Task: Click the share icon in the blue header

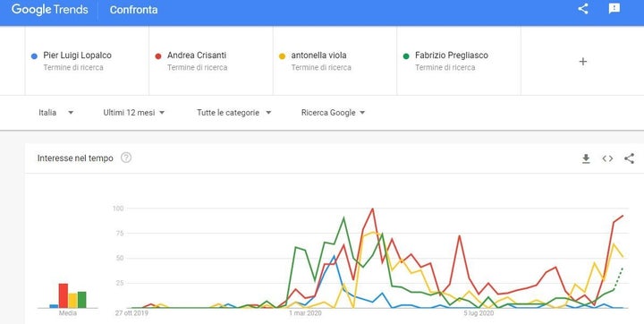Action: 583,9
